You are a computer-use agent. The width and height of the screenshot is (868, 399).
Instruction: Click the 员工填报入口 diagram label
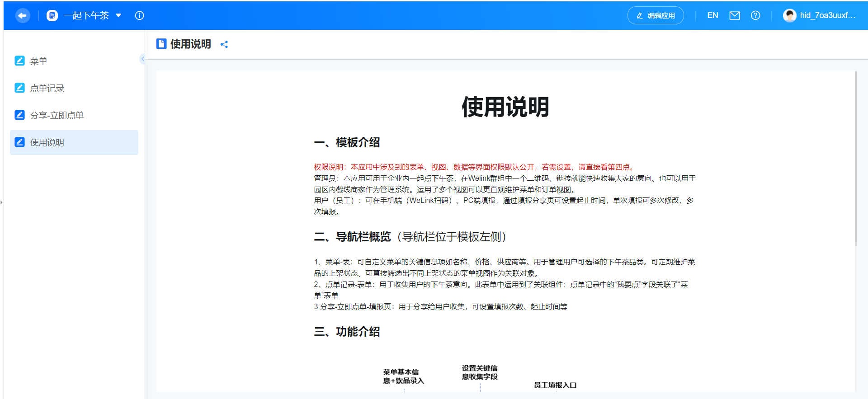[x=555, y=385]
